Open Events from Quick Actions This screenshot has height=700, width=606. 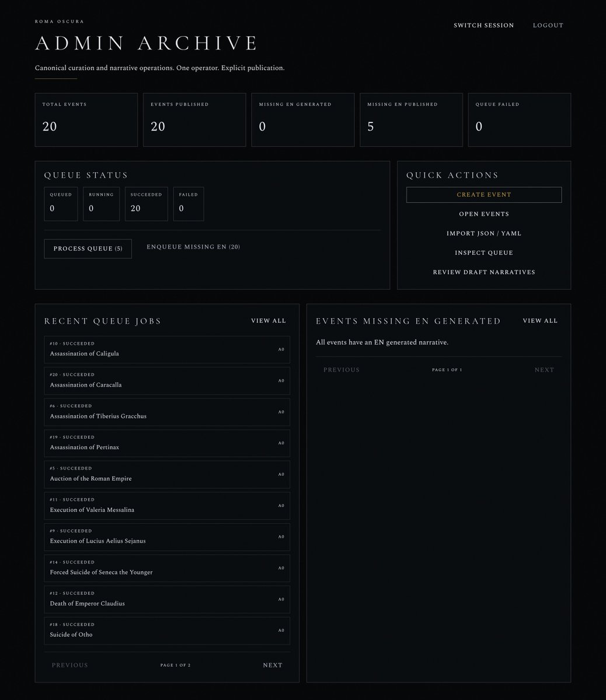(x=484, y=214)
